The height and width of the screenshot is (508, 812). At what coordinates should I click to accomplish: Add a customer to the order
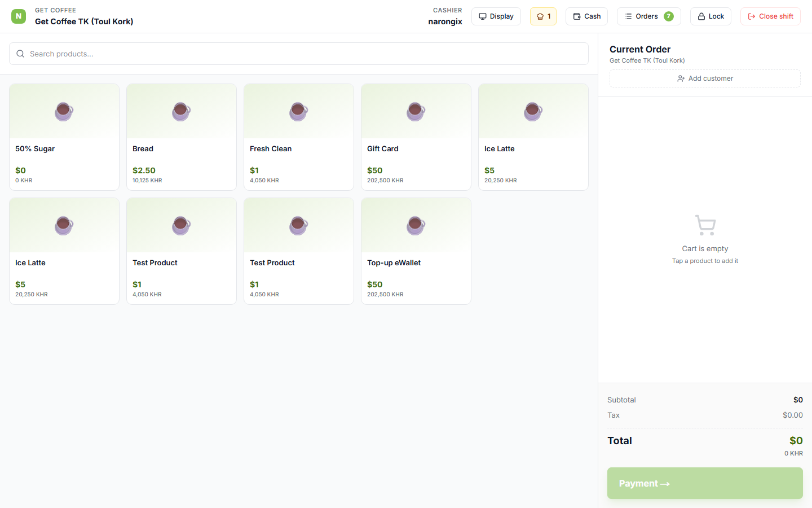(x=705, y=78)
